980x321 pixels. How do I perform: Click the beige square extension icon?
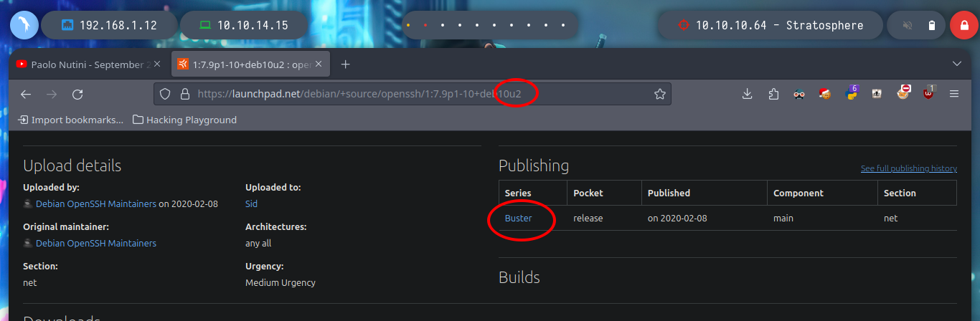pos(877,94)
